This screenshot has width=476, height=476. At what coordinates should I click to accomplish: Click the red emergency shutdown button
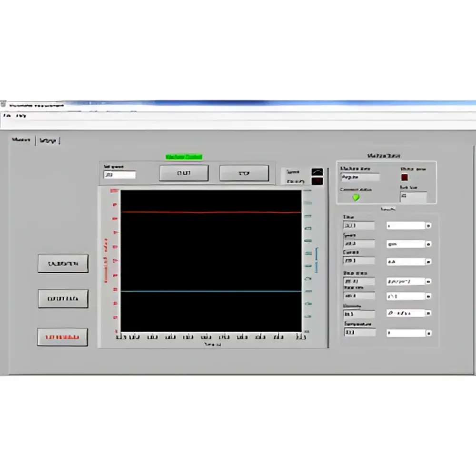62,337
